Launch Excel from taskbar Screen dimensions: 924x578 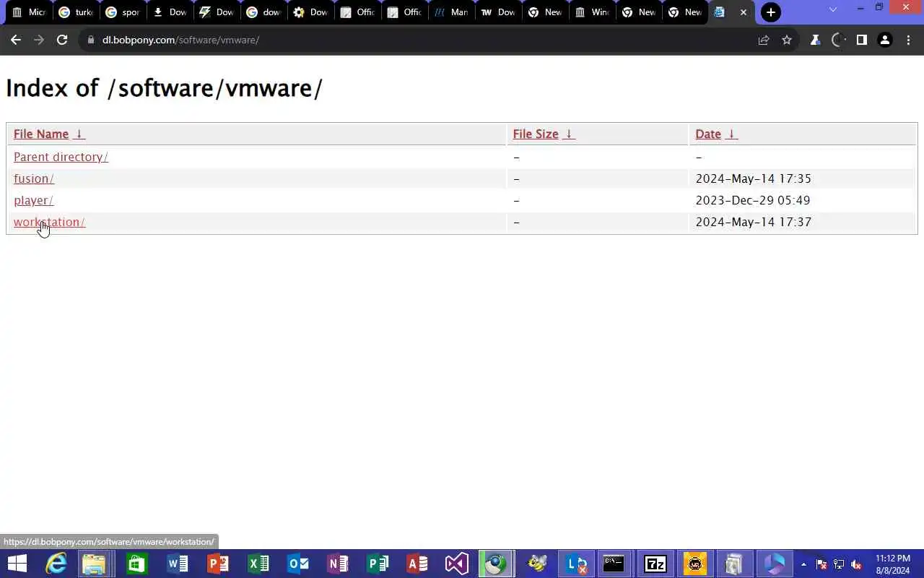pos(258,564)
